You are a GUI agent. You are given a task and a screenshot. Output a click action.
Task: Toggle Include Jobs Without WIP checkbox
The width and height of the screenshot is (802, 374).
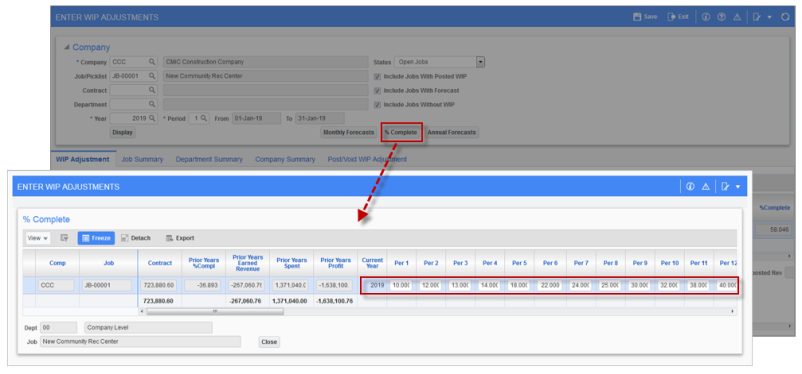[x=377, y=105]
